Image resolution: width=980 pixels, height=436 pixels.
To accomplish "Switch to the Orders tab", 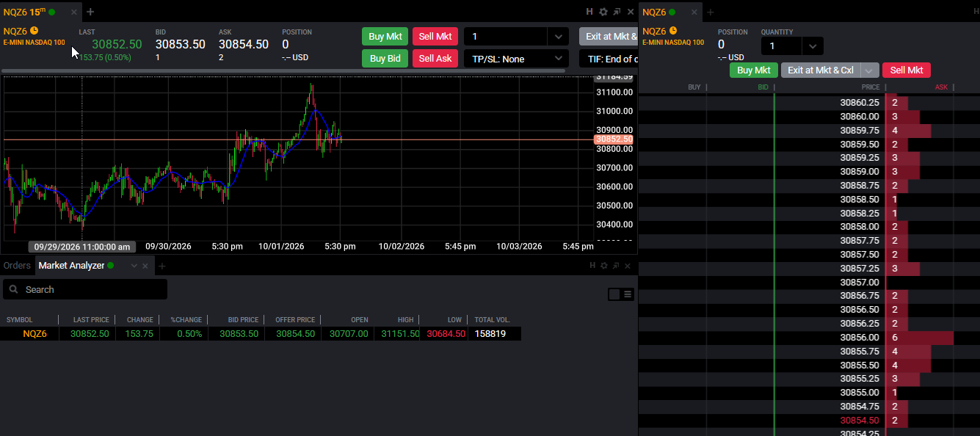I will point(17,266).
